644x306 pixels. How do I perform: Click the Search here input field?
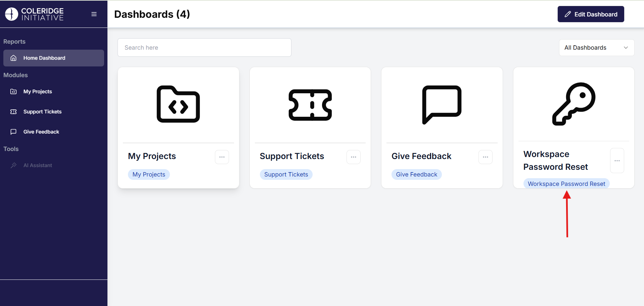tap(204, 48)
